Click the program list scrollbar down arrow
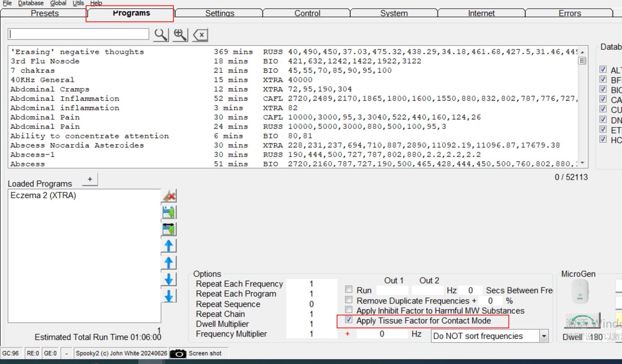 [x=582, y=163]
